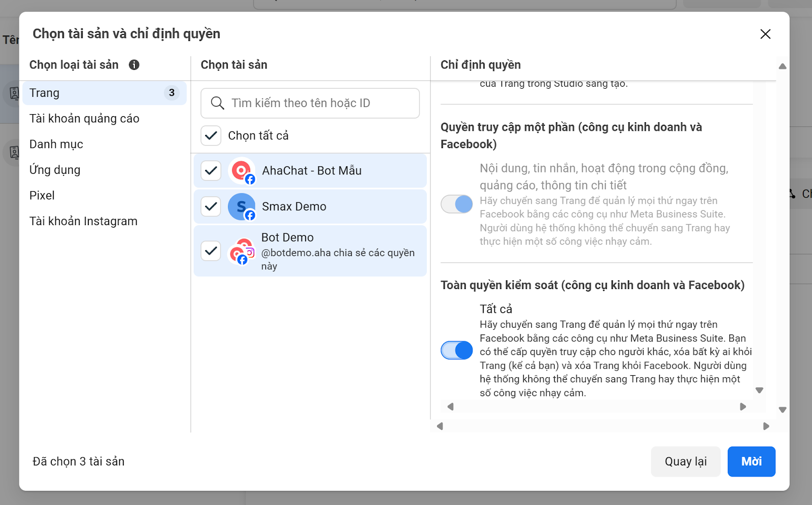812x505 pixels.
Task: Click the Quay lại button
Action: pyautogui.click(x=686, y=461)
